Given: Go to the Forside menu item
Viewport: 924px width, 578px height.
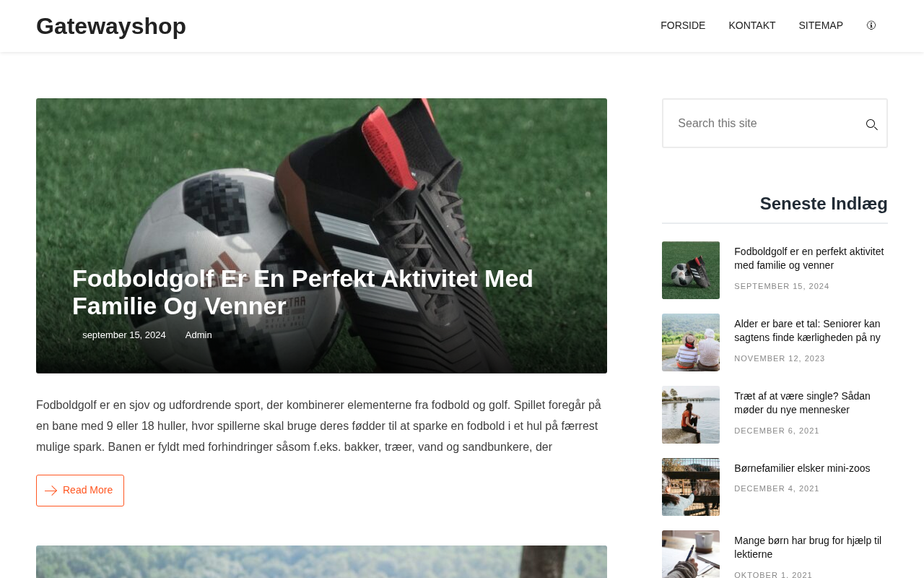Looking at the screenshot, I should (683, 25).
